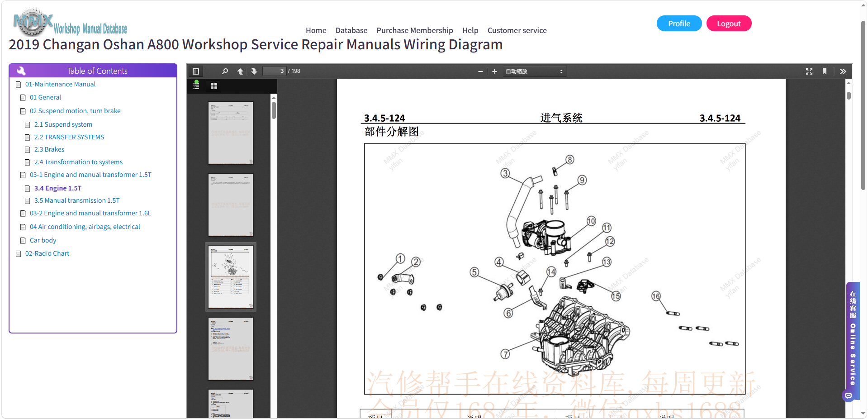Image resolution: width=868 pixels, height=419 pixels.
Task: Select the first page thumbnail
Action: click(x=231, y=133)
